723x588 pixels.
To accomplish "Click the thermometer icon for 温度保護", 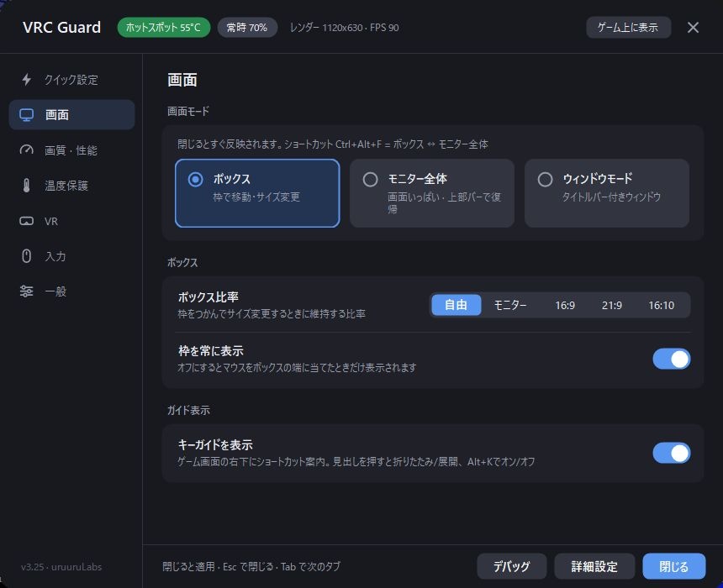I will pos(26,186).
